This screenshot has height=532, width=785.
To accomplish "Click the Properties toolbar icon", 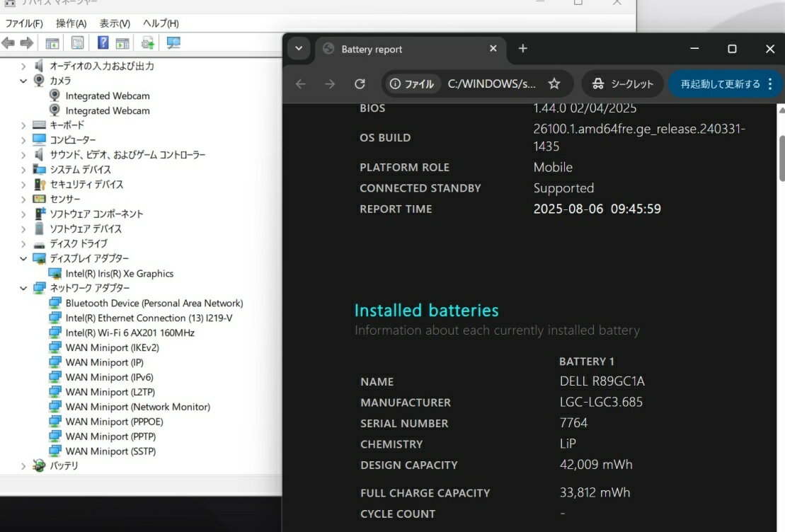I will 78,43.
